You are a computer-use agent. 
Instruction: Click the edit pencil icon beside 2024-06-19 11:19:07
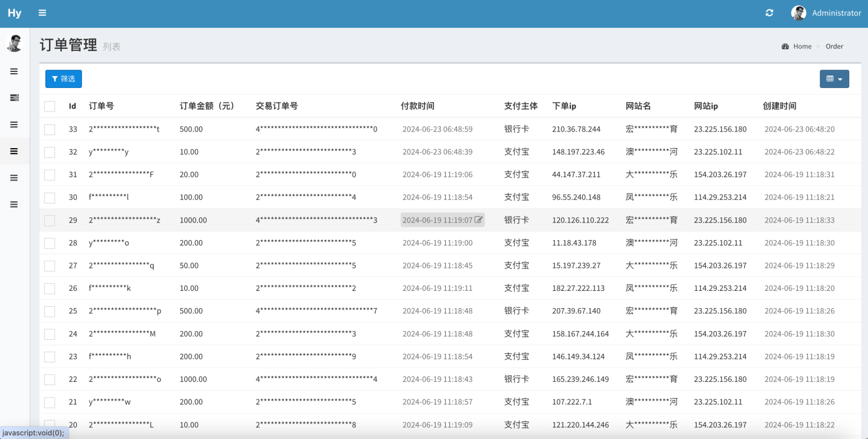click(x=478, y=220)
